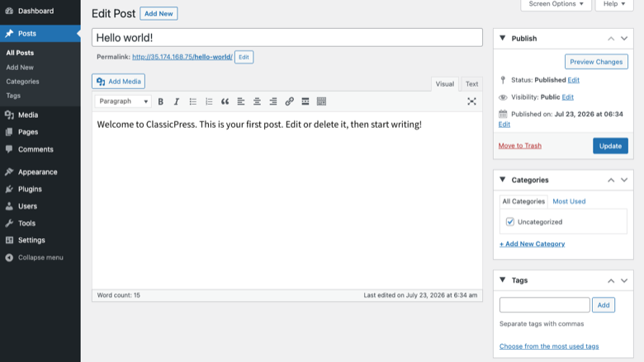Insert a bulleted list
Viewport: 644px width, 362px height.
click(x=192, y=101)
